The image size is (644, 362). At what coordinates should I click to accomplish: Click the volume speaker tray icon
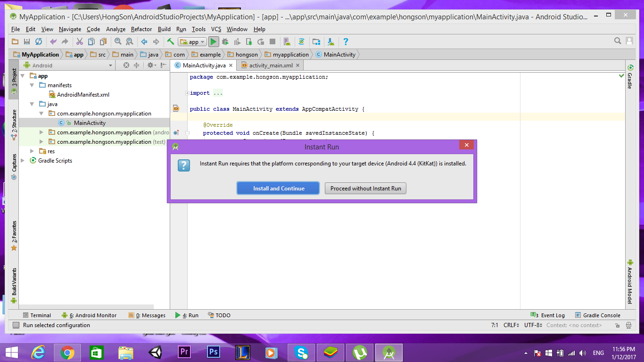click(x=583, y=353)
